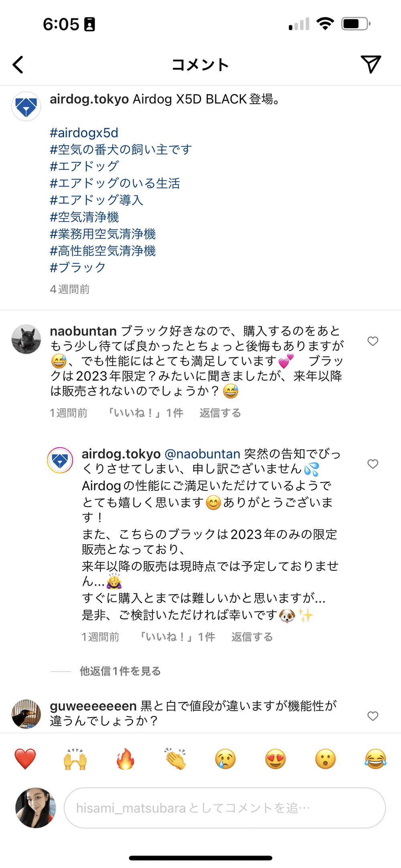Like airdog.tokyo's reply with heart
The image size is (401, 868).
tap(373, 464)
